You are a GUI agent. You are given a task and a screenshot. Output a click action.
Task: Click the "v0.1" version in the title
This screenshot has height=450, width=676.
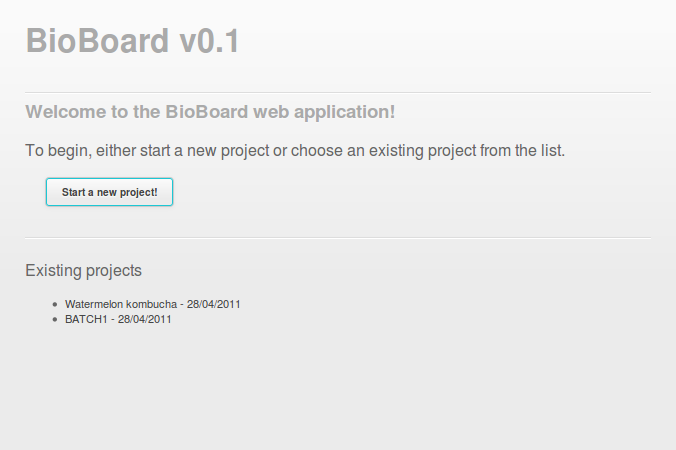209,41
